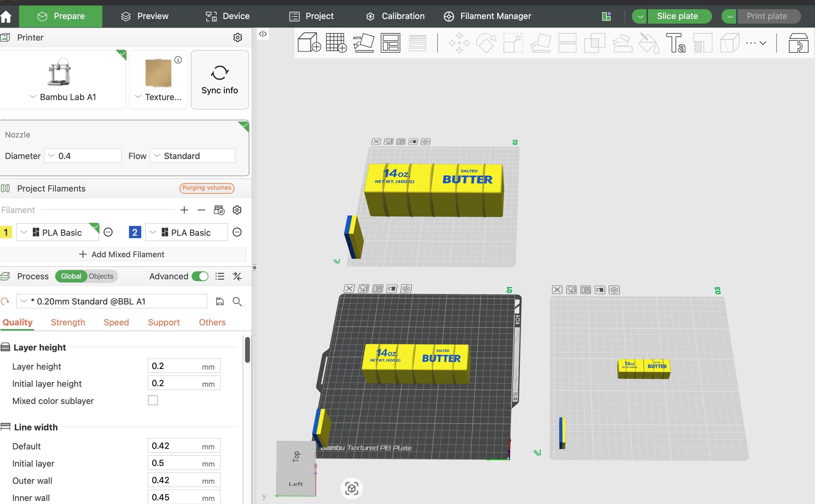The width and height of the screenshot is (815, 504).
Task: Toggle the Advanced mode switch
Action: (200, 276)
